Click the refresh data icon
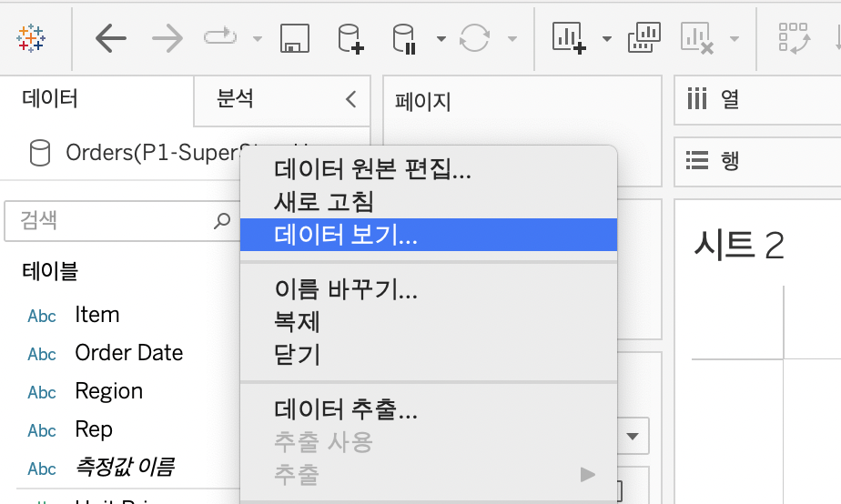 point(474,39)
